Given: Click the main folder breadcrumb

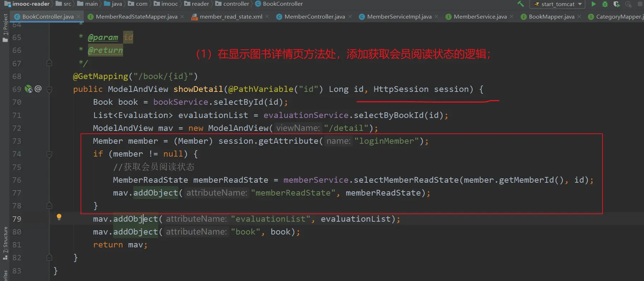Looking at the screenshot, I should (x=87, y=4).
